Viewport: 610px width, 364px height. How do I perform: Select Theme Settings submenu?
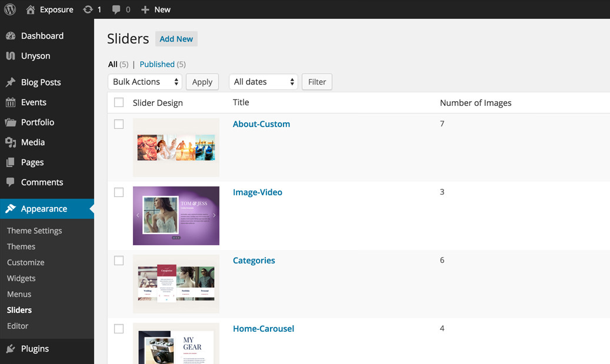[x=34, y=231]
